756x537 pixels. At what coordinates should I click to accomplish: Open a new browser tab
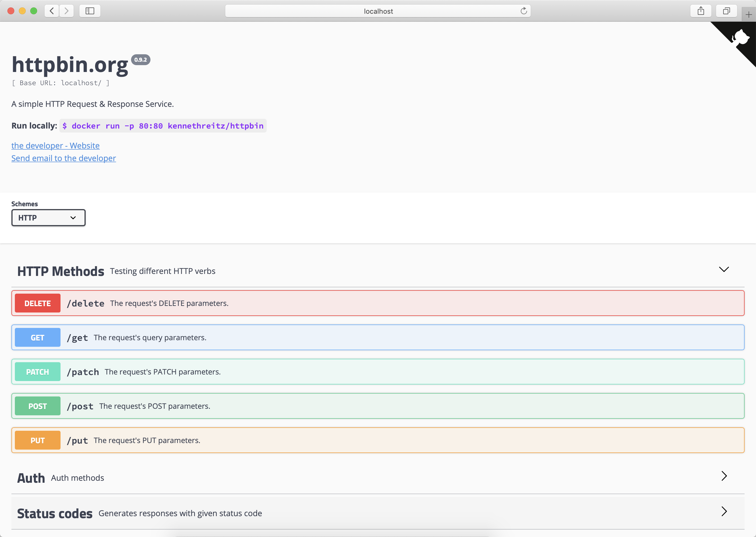[748, 15]
